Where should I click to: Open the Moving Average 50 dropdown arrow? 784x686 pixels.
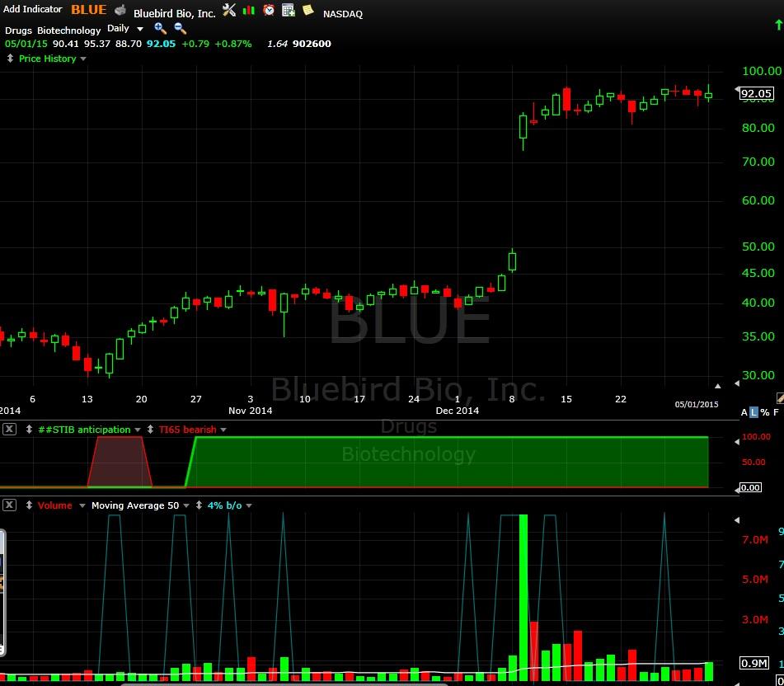pyautogui.click(x=186, y=506)
